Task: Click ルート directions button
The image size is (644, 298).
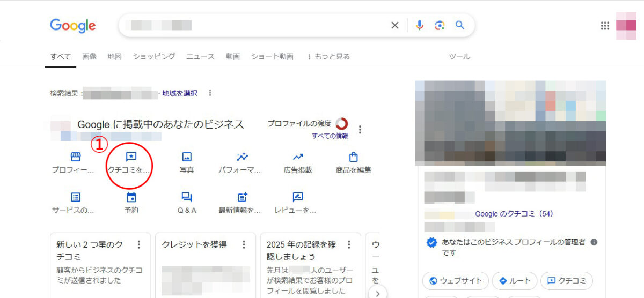Action: click(x=515, y=281)
